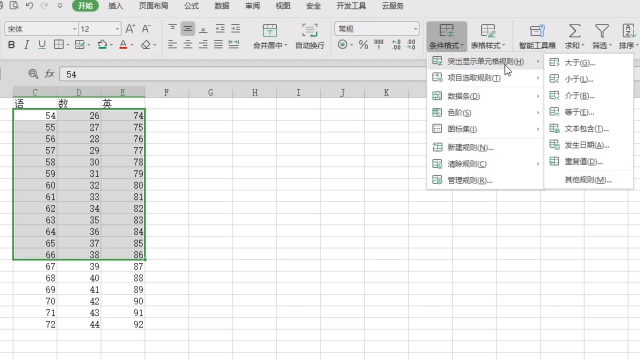Image resolution: width=640 pixels, height=360 pixels.
Task: Click 排序 sort button
Action: point(629,36)
